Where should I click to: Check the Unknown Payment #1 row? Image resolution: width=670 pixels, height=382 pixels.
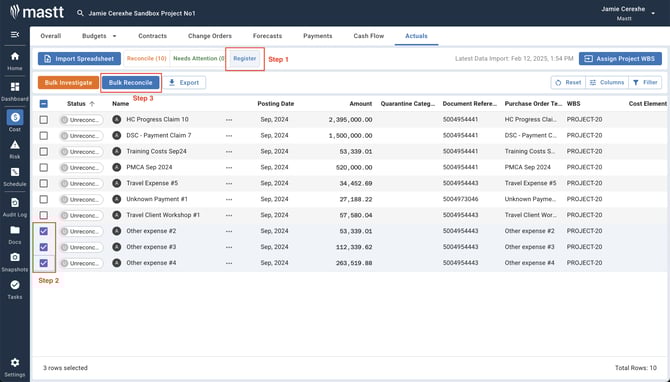[x=44, y=199]
